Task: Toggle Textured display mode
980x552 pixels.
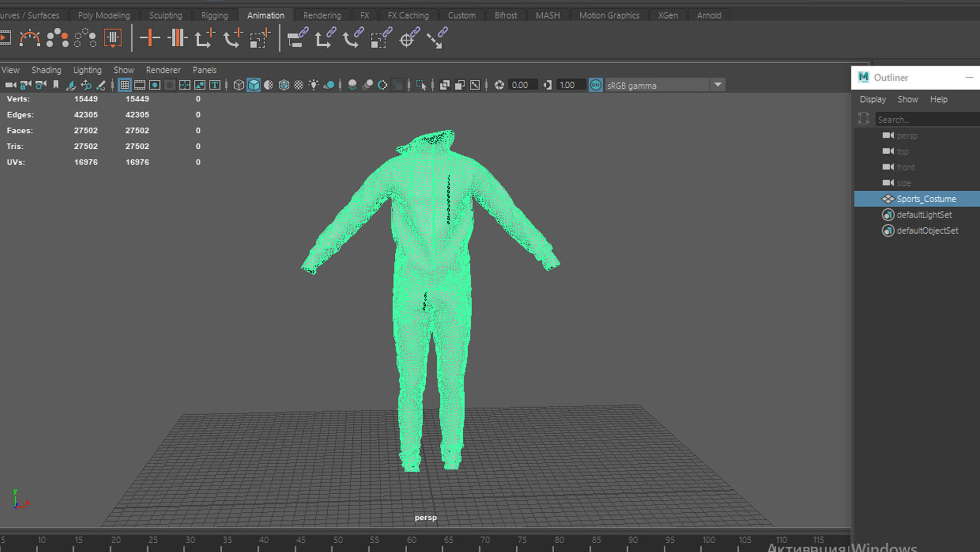Action: pos(299,85)
